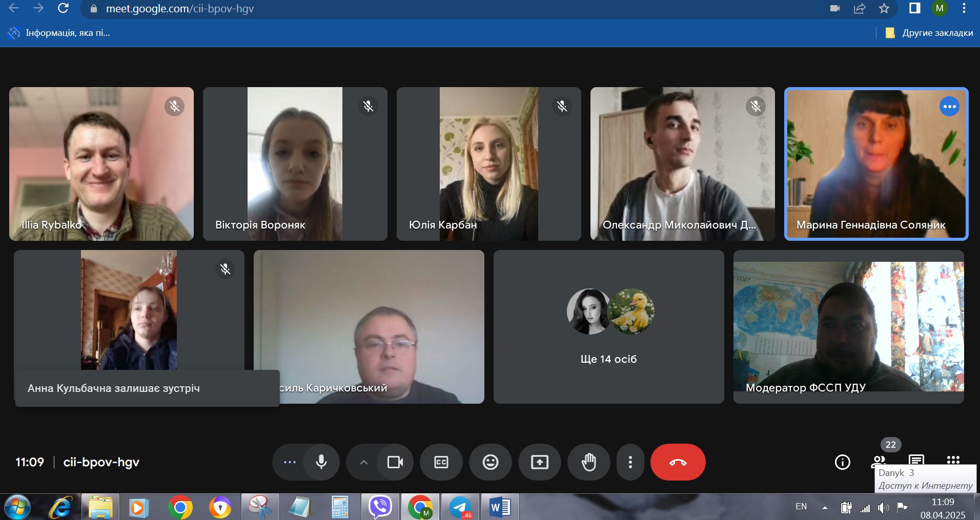Open Telegram from taskbar
The height and width of the screenshot is (520, 980).
coord(460,507)
